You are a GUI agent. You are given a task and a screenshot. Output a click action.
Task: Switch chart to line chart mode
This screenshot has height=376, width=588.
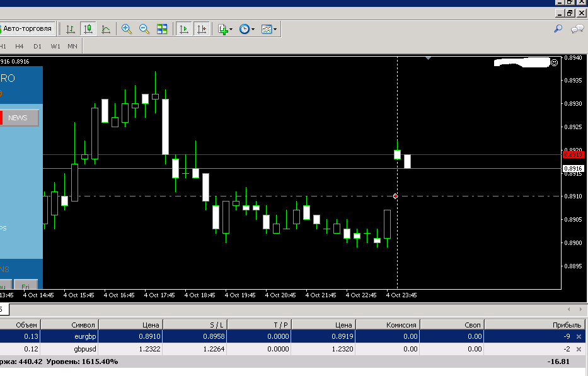point(106,29)
